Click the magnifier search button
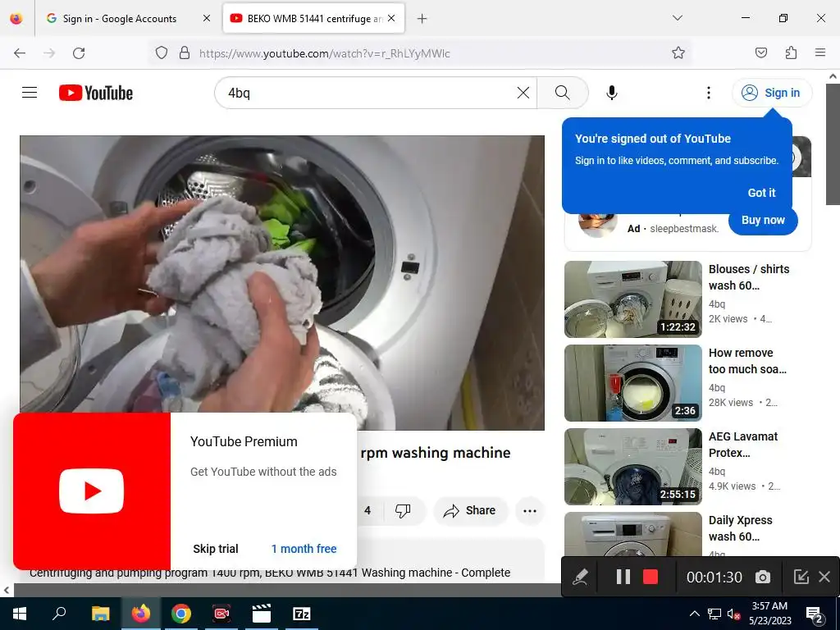The width and height of the screenshot is (840, 630). pos(563,93)
